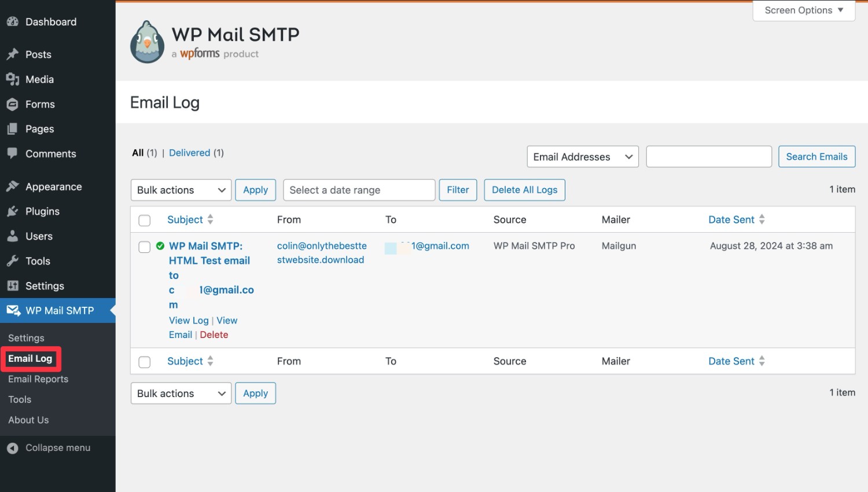Open Dashboard in the admin menu
The image size is (868, 492).
(x=51, y=21)
